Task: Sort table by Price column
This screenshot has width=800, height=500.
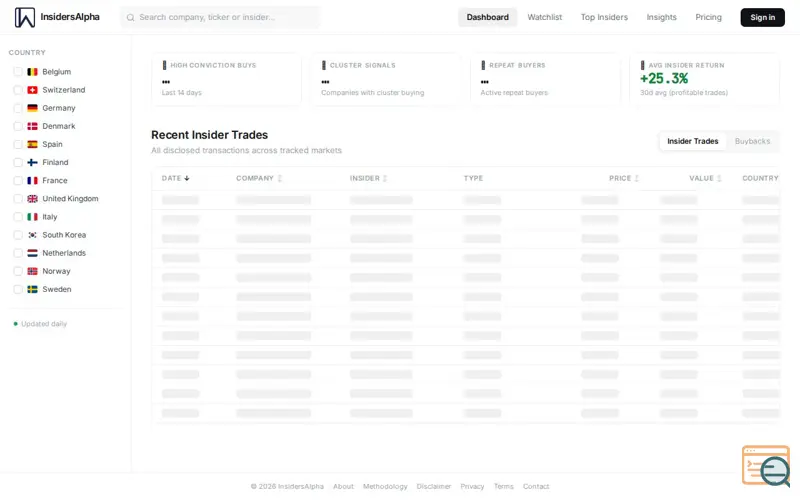Action: [623, 178]
